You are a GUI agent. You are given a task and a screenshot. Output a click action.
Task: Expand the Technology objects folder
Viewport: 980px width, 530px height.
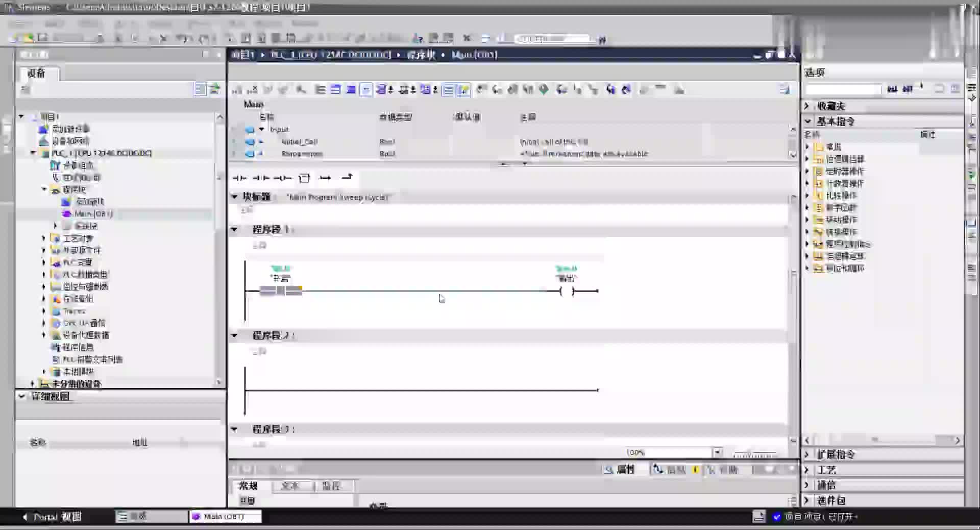(x=44, y=238)
